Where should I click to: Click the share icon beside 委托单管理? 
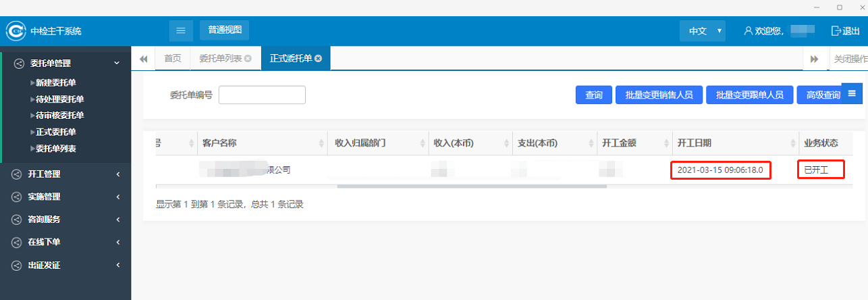tap(18, 64)
